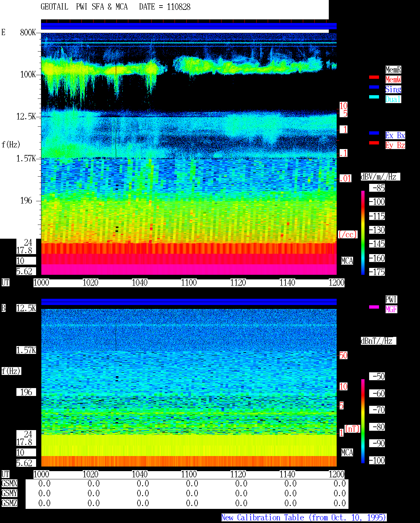Click the GSMY row label
Image resolution: width=420 pixels, height=523 pixels.
pos(9,493)
